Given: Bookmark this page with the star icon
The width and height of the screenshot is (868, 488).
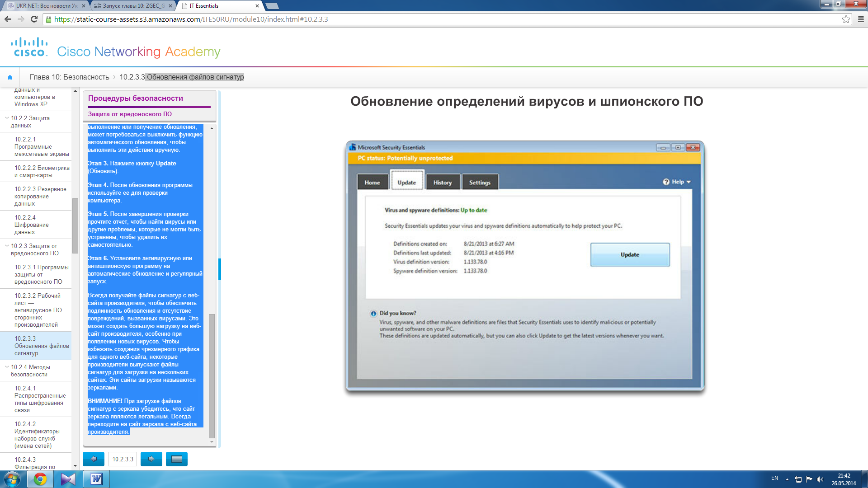Looking at the screenshot, I should 846,19.
